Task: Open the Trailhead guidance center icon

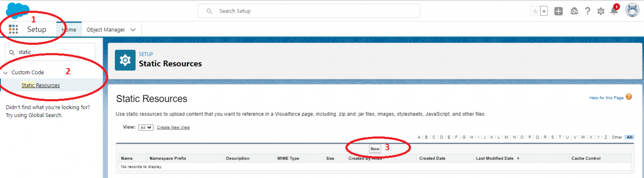Action: coord(574,11)
